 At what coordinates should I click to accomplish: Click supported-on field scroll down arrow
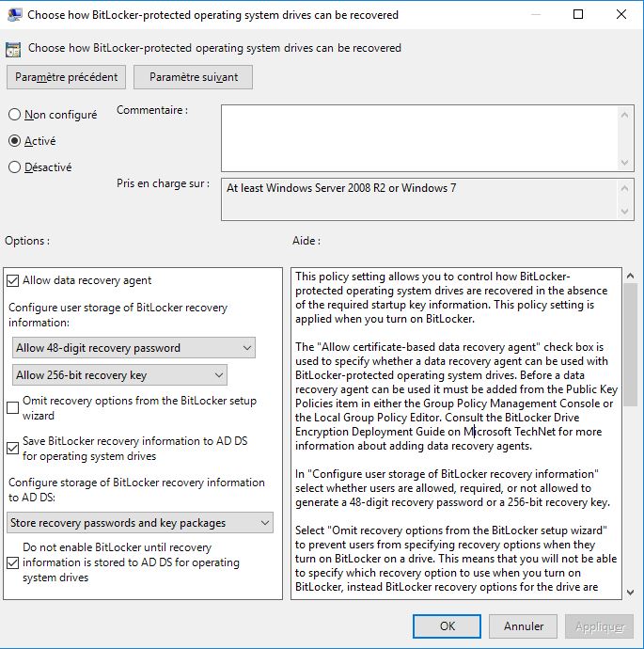(x=624, y=212)
